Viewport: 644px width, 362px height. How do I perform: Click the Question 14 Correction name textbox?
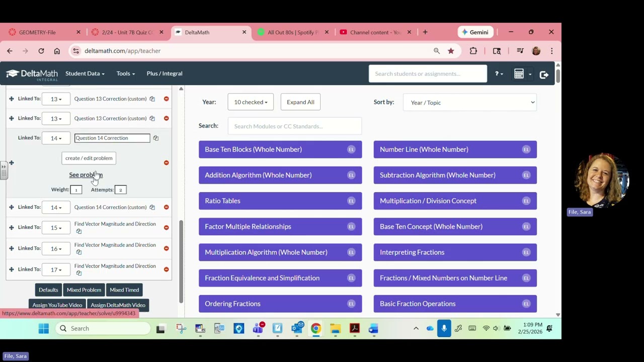[x=112, y=138]
